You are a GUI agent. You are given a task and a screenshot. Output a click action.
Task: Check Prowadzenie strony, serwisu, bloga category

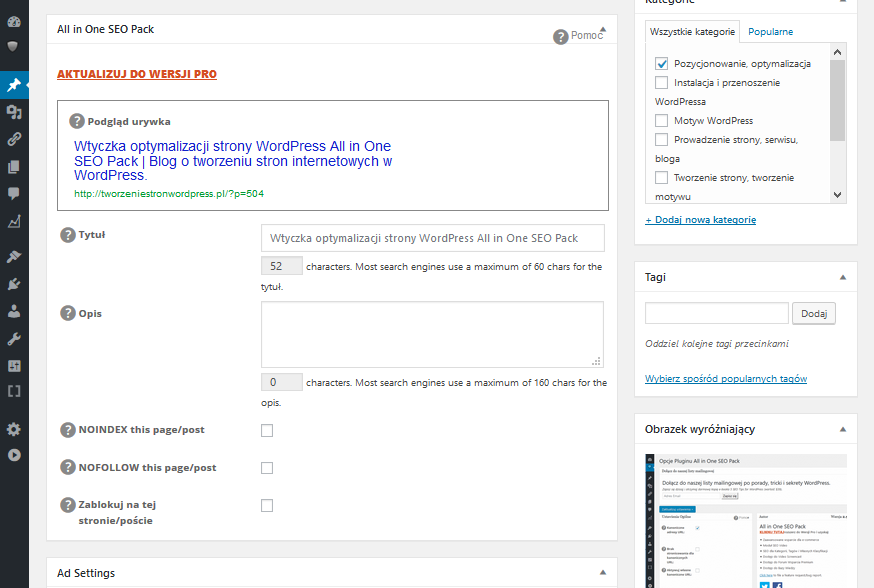[661, 139]
